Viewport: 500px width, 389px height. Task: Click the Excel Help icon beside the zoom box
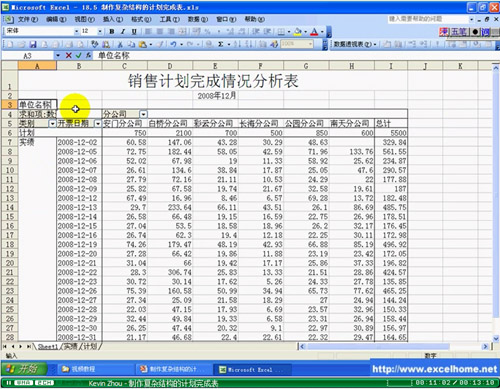[x=274, y=44]
